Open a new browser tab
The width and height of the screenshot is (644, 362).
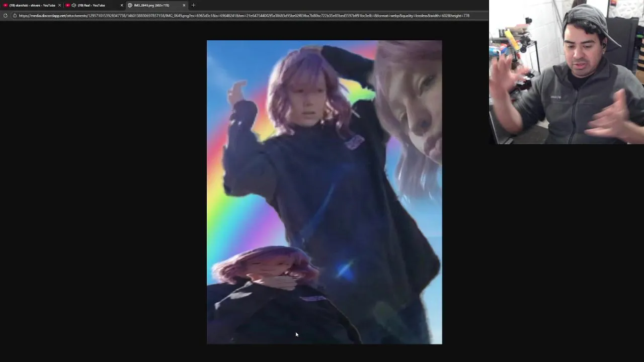point(194,5)
